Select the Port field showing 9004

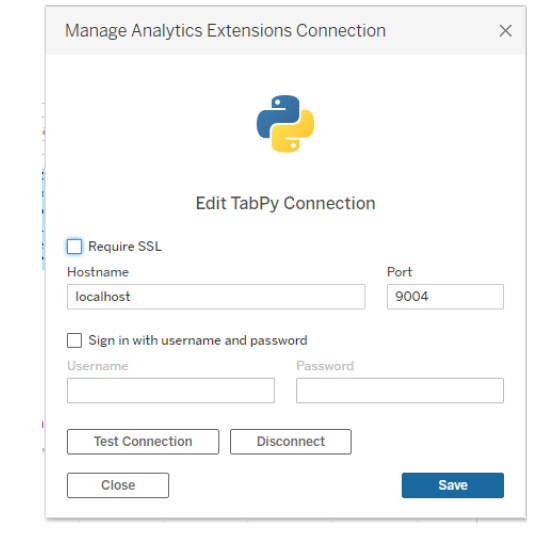point(445,297)
